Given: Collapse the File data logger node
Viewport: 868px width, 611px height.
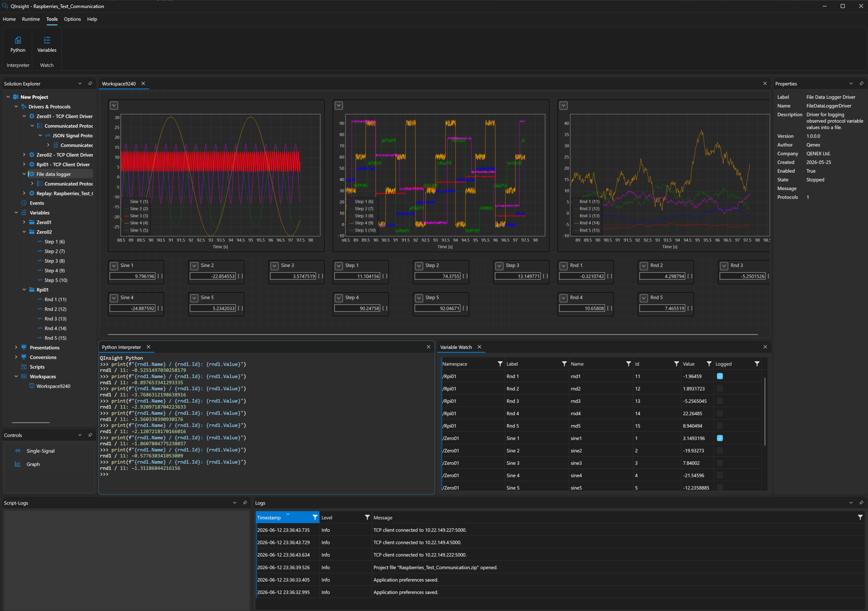Looking at the screenshot, I should click(24, 174).
